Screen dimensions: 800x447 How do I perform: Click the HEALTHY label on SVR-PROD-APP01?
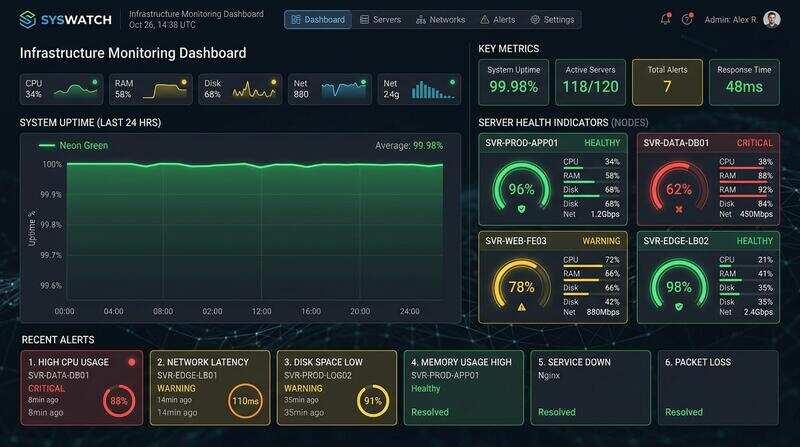(602, 143)
